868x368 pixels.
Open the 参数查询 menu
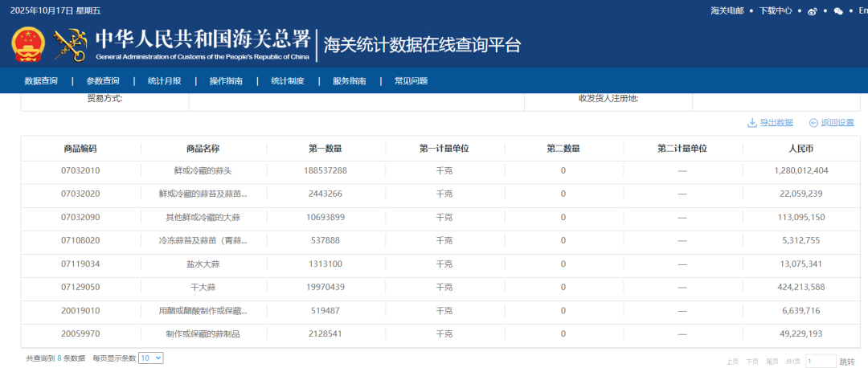point(103,81)
